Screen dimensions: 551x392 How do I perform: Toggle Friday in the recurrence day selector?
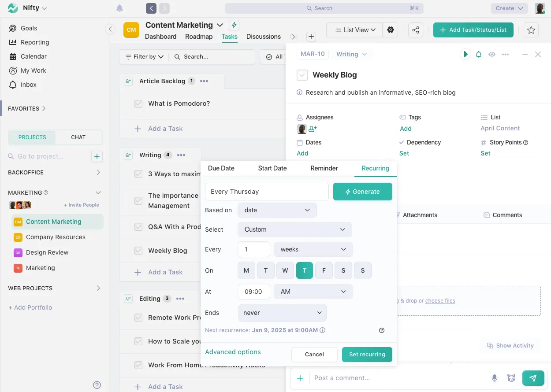tap(324, 270)
